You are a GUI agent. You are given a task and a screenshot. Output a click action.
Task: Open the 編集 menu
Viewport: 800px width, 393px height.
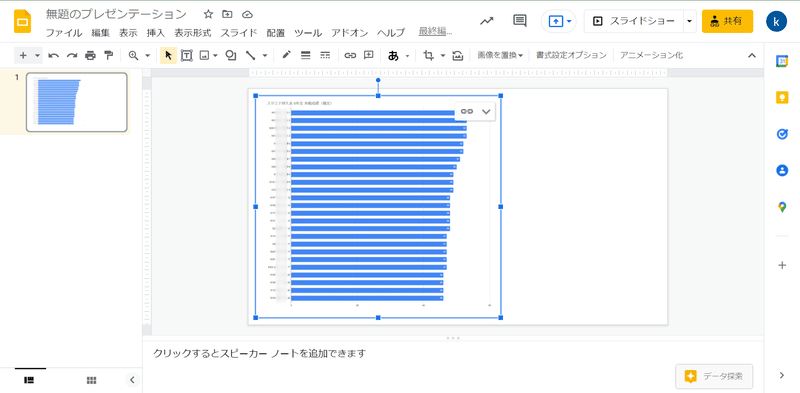pyautogui.click(x=101, y=33)
